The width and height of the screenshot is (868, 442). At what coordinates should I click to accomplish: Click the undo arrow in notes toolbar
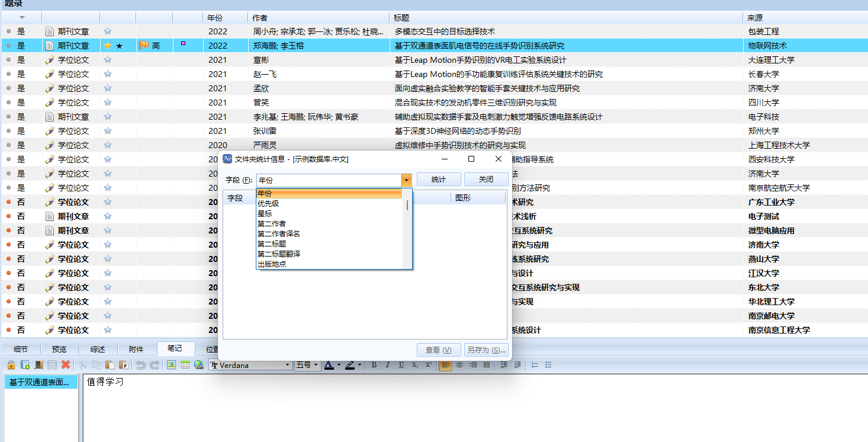tap(141, 365)
